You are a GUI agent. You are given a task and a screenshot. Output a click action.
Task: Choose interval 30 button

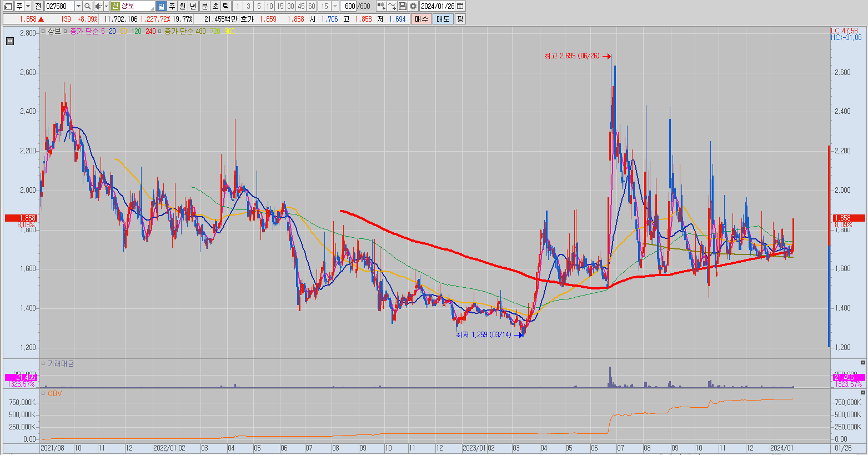click(x=290, y=6)
